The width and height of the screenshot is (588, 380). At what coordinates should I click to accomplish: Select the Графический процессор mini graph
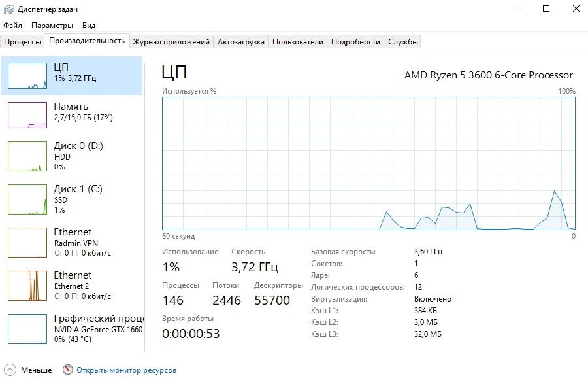point(27,329)
